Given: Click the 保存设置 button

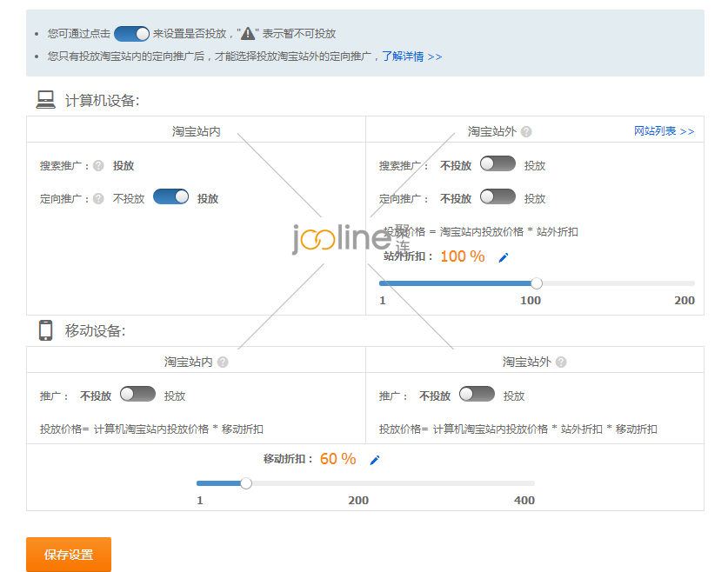Looking at the screenshot, I should pos(69,555).
